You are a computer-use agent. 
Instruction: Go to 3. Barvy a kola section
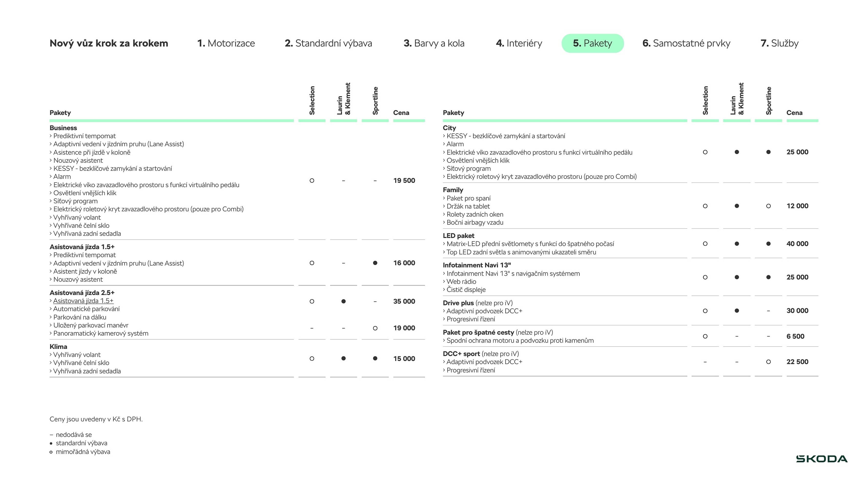point(434,43)
